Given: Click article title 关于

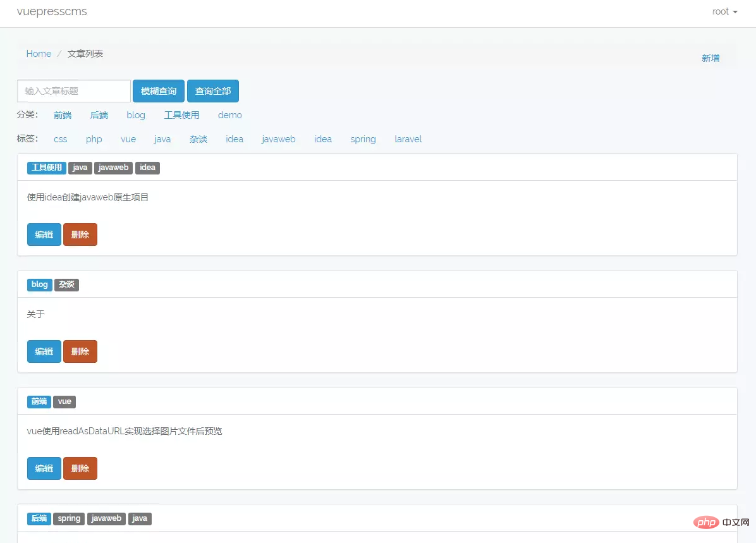Looking at the screenshot, I should (x=35, y=314).
